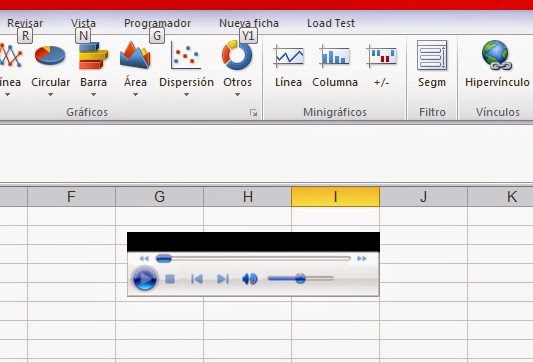This screenshot has width=533, height=362.
Task: Rewind using the double-left arrows
Action: pos(144,259)
